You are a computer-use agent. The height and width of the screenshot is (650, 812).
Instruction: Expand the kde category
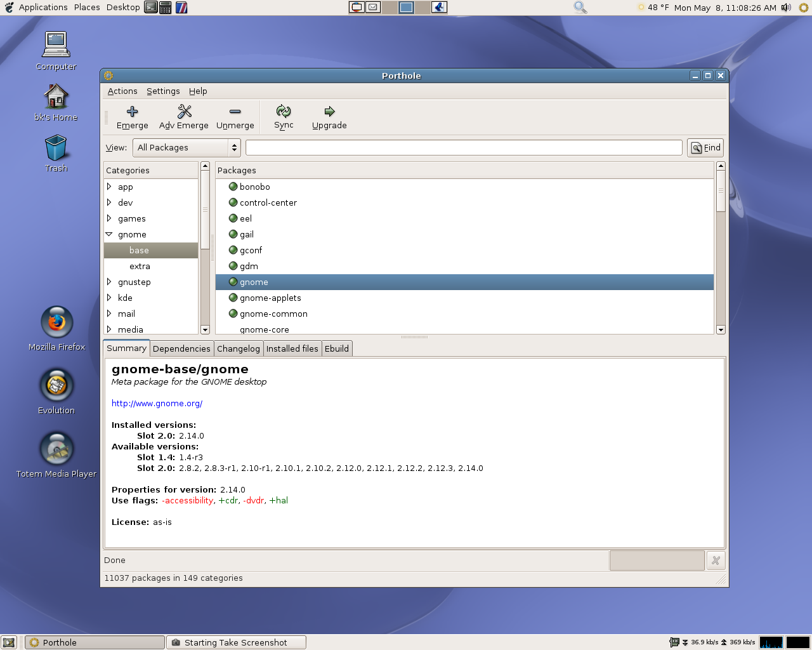[x=109, y=298]
